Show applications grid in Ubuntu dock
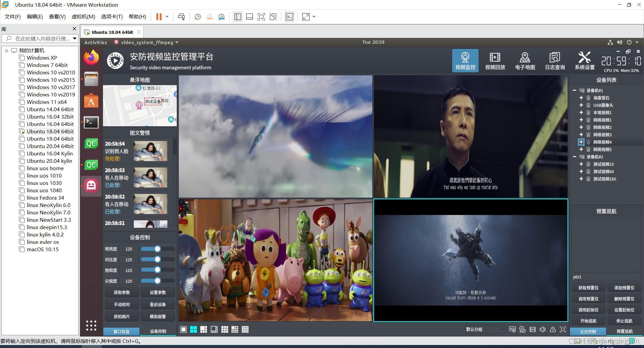Screen dimensions: 644x348 pyautogui.click(x=91, y=325)
